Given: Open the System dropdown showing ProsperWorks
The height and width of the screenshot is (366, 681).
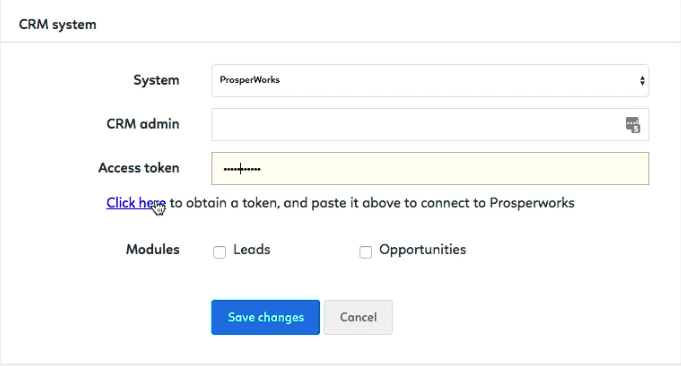Looking at the screenshot, I should pos(430,81).
